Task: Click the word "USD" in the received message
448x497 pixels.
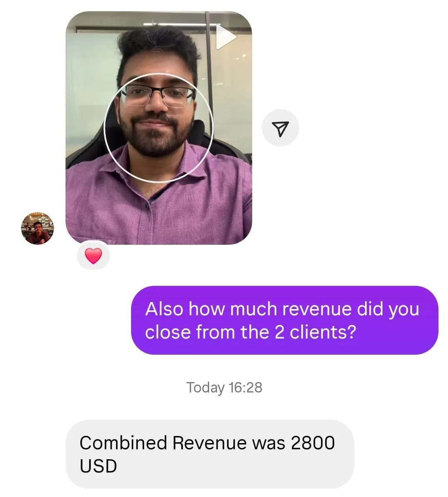Action: point(98,466)
